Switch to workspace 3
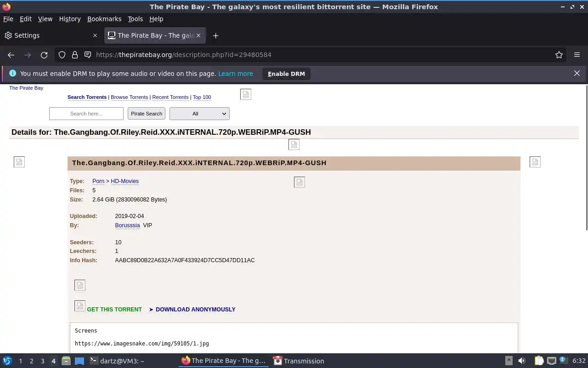Viewport: 588px width, 368px height. click(42, 361)
